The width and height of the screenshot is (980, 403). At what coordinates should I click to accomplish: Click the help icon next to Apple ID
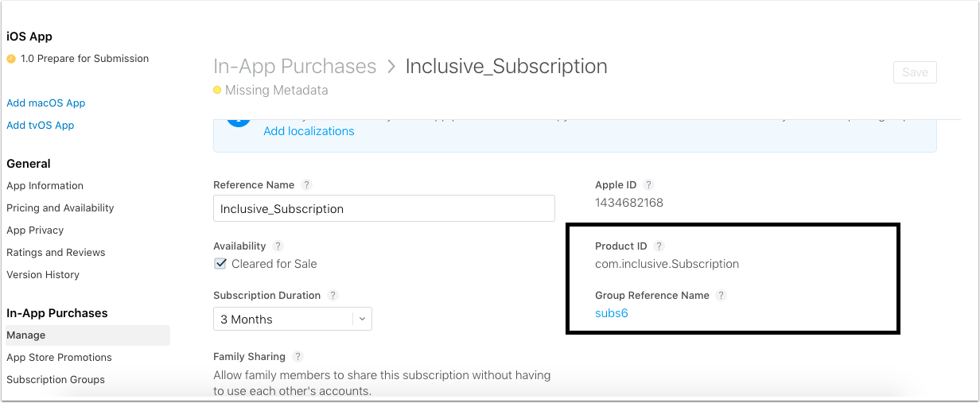click(649, 185)
